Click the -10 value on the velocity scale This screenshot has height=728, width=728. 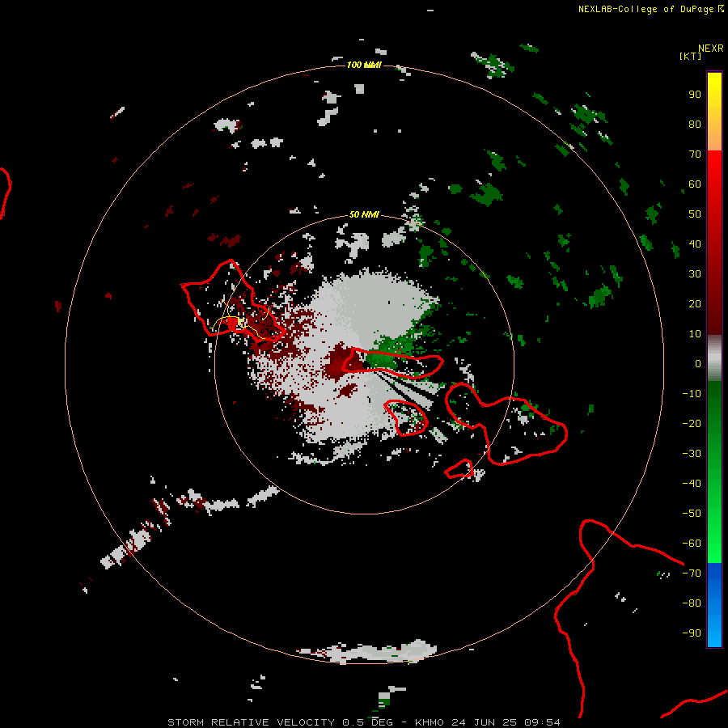click(692, 394)
